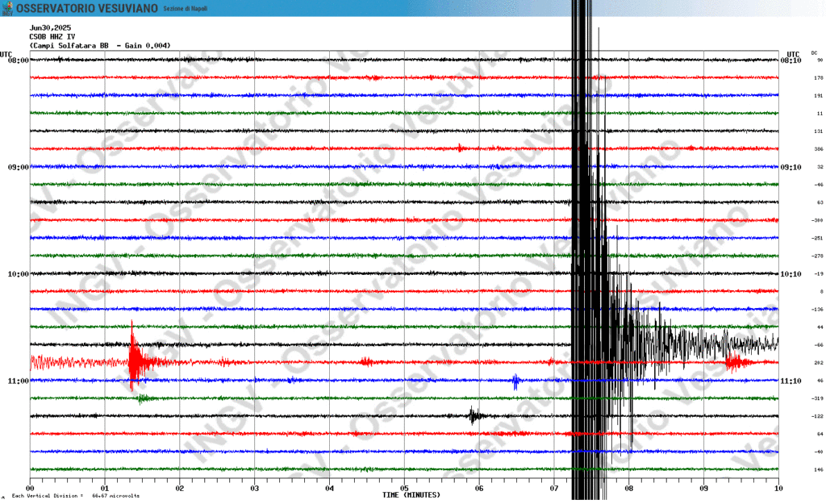The width and height of the screenshot is (826, 504).
Task: Select the DC value -251
Action: point(817,239)
